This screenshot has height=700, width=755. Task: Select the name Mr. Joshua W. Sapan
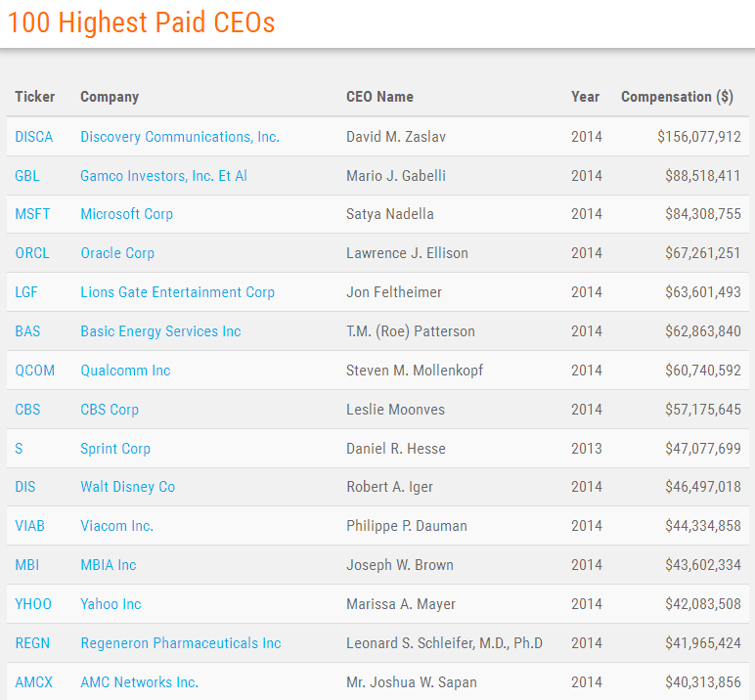coord(412,682)
